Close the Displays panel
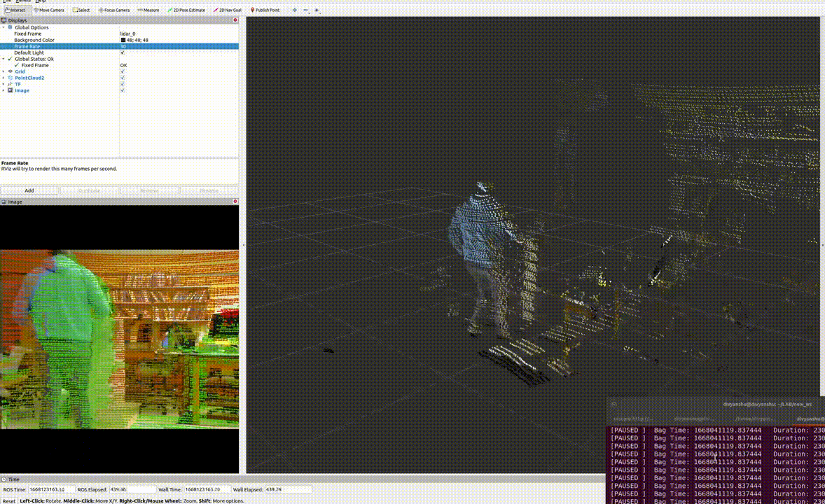This screenshot has height=504, width=825. pyautogui.click(x=235, y=20)
